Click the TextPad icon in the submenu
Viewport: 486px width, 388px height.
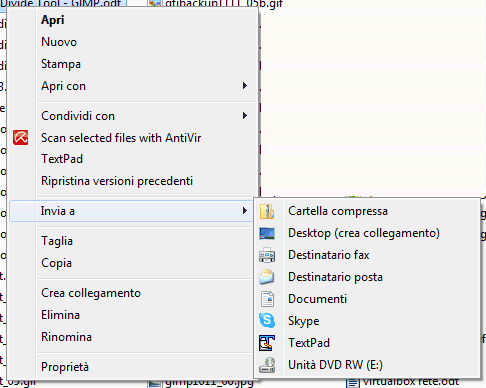(x=267, y=343)
